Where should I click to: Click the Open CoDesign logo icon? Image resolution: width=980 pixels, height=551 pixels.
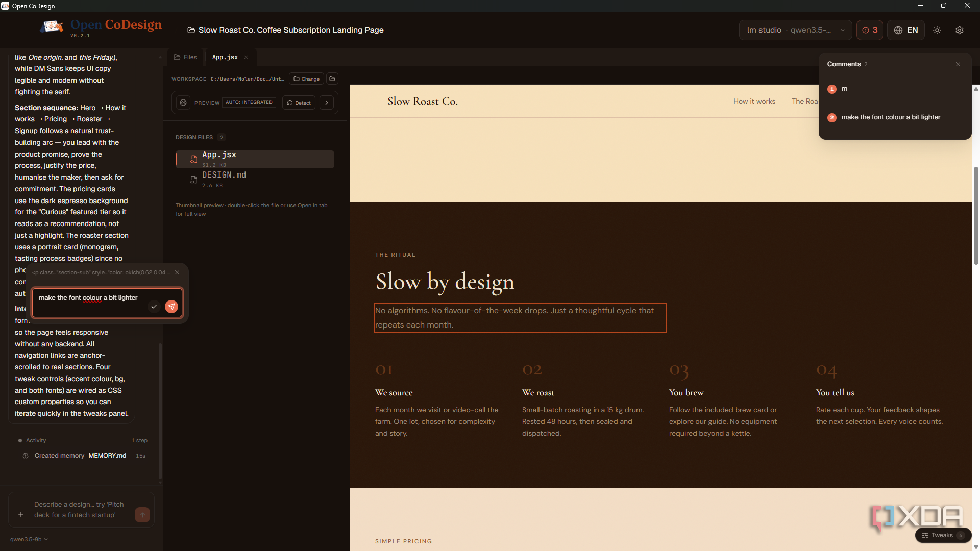click(x=52, y=27)
